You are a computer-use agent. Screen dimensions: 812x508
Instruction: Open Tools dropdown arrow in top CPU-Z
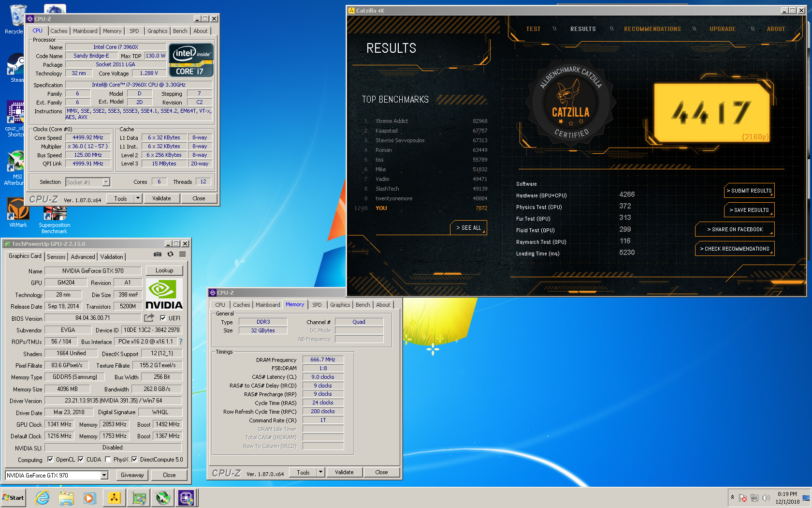click(x=138, y=198)
